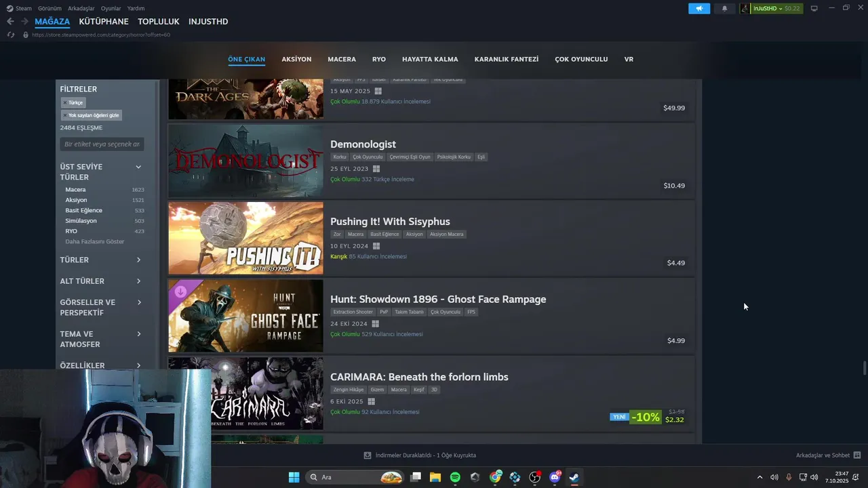Viewport: 868px width, 488px height.
Task: Open the Oyunlar menu
Action: tap(111, 8)
